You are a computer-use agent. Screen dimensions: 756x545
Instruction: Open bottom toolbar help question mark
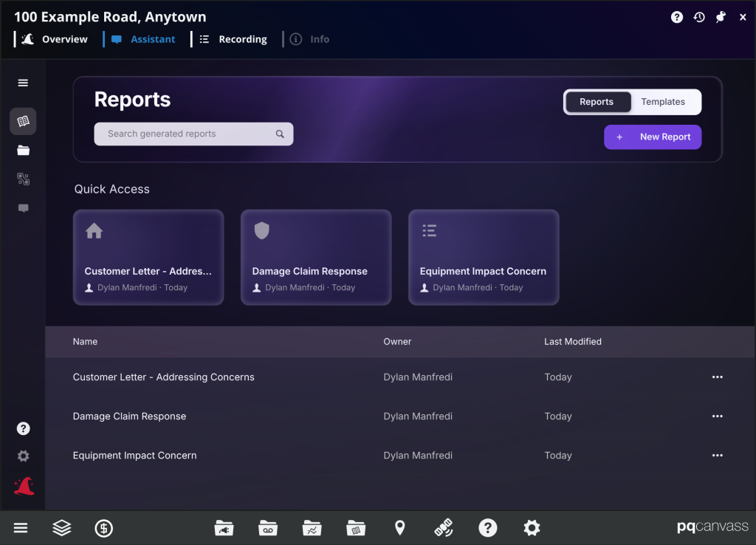pyautogui.click(x=488, y=527)
